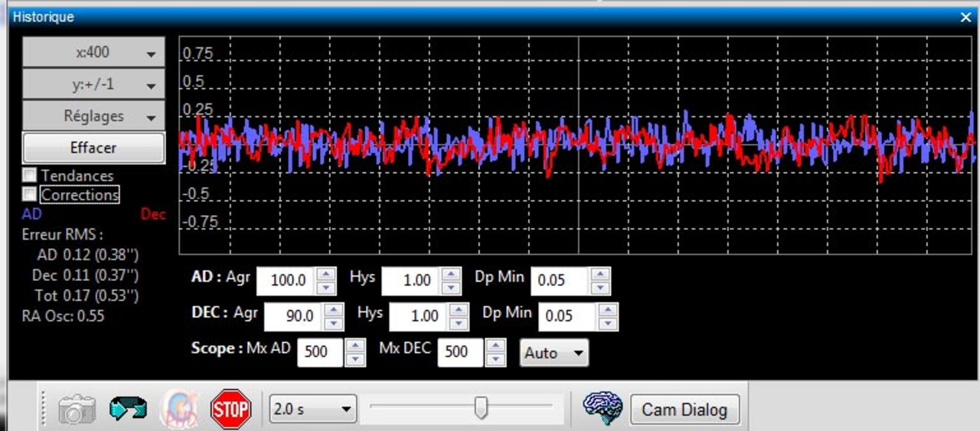Close the Historique window
980x431 pixels.
(x=966, y=16)
